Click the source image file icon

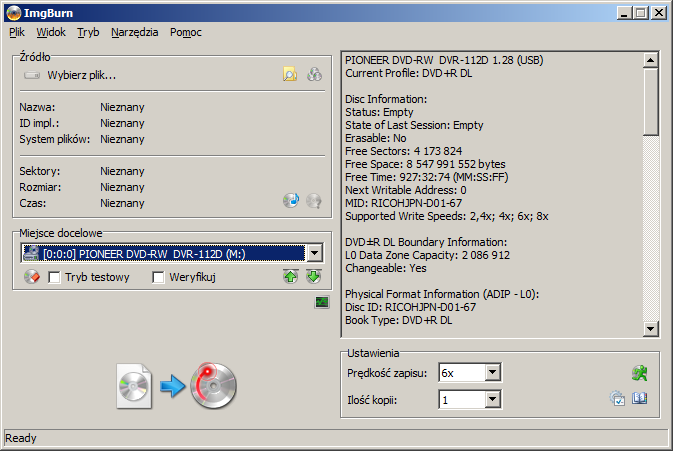(134, 386)
